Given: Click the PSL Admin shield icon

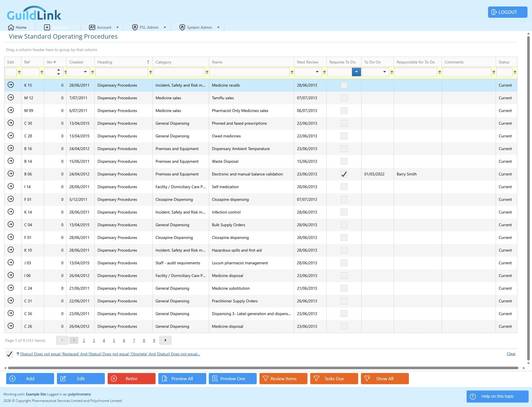Looking at the screenshot, I should pyautogui.click(x=135, y=27).
